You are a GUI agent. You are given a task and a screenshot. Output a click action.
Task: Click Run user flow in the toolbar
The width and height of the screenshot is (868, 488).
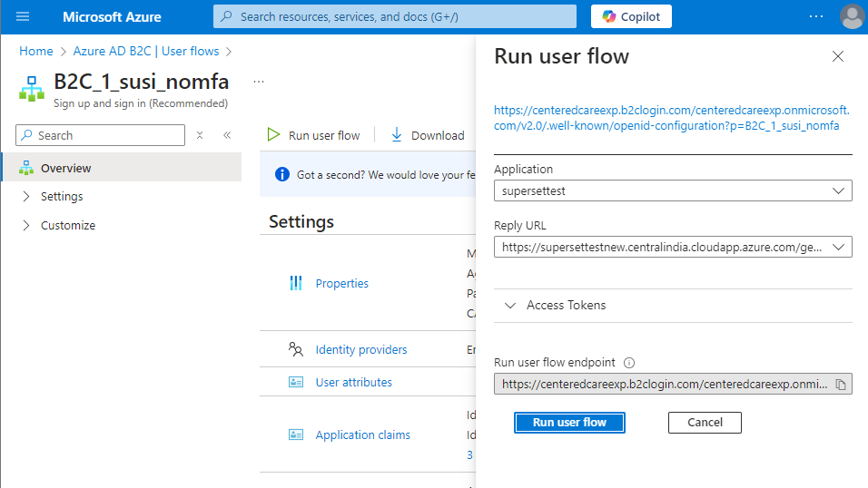click(313, 135)
